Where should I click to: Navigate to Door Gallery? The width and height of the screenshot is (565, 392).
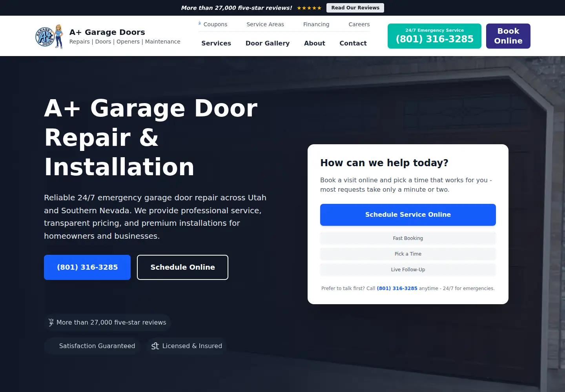[x=268, y=43]
